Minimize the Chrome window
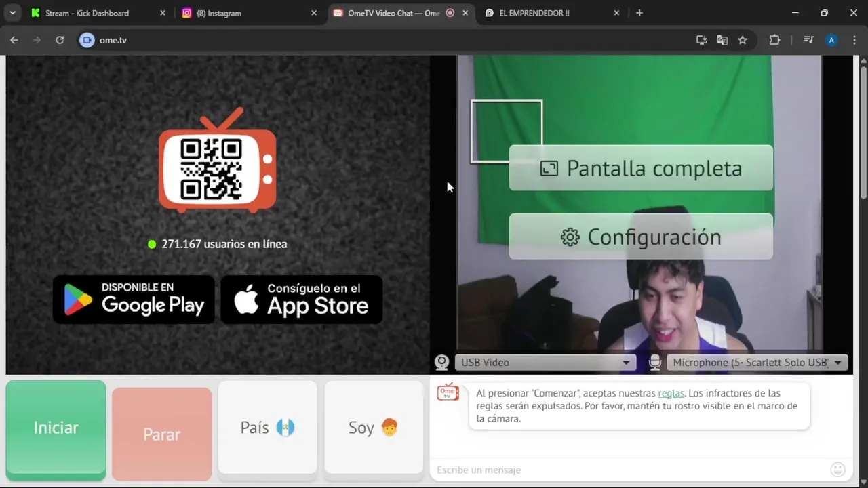868x488 pixels. coord(795,13)
